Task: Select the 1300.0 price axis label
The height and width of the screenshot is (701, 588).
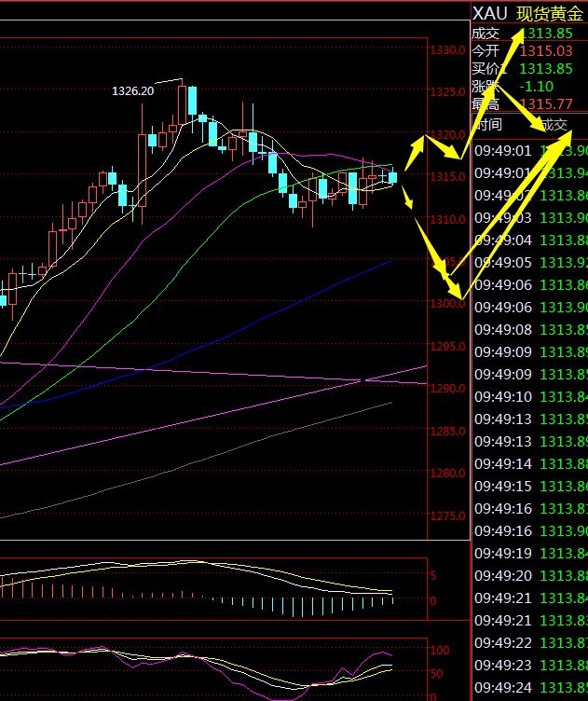Action: [447, 304]
